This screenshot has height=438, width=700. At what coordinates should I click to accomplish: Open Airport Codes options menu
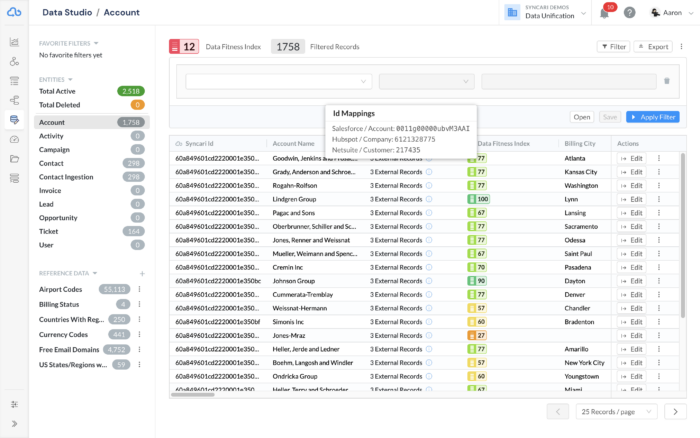click(x=139, y=289)
